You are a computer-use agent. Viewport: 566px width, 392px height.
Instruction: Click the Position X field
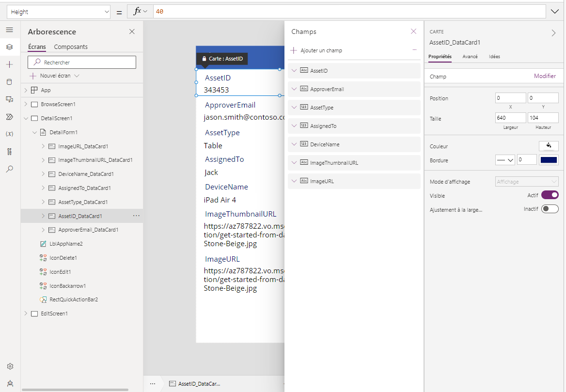click(x=510, y=98)
